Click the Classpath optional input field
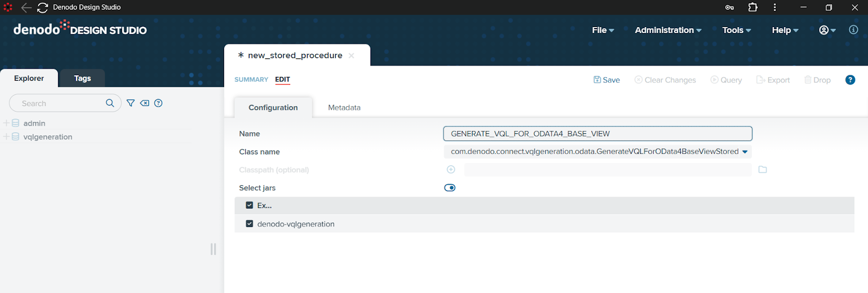 click(608, 170)
